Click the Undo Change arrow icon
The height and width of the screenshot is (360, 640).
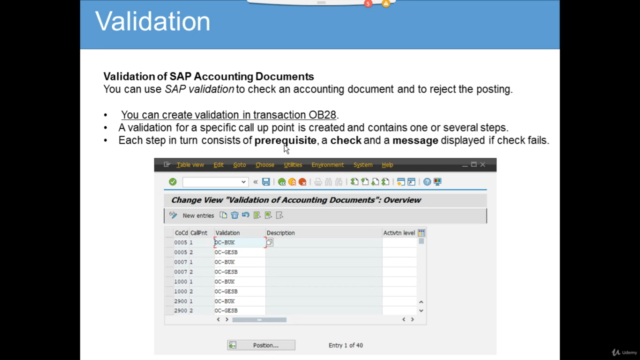[245, 215]
